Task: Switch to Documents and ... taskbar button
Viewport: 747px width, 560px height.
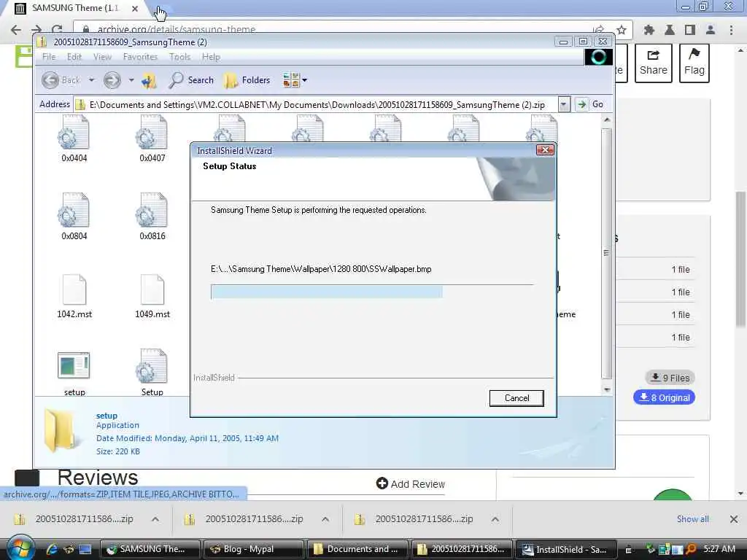Action: [357, 549]
